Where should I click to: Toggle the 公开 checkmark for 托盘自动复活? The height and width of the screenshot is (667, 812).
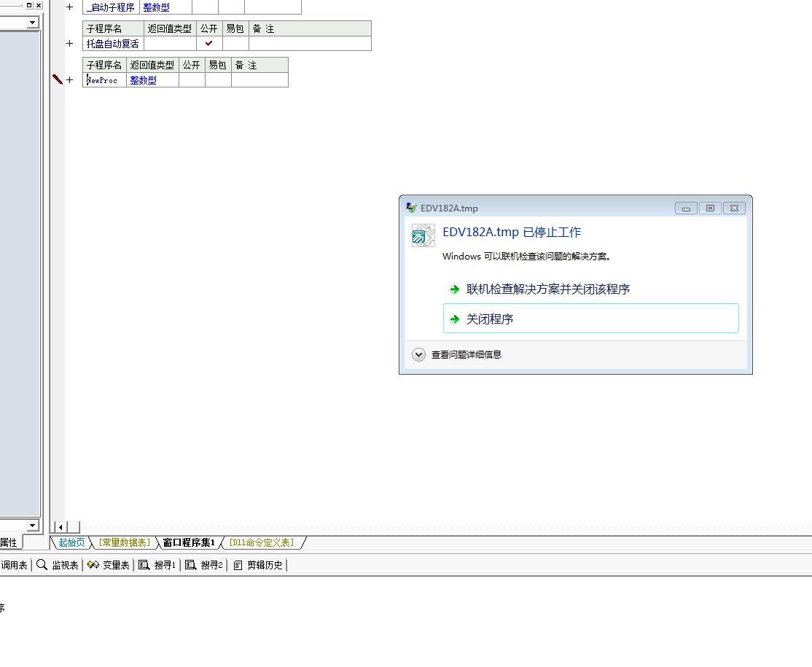pyautogui.click(x=209, y=44)
